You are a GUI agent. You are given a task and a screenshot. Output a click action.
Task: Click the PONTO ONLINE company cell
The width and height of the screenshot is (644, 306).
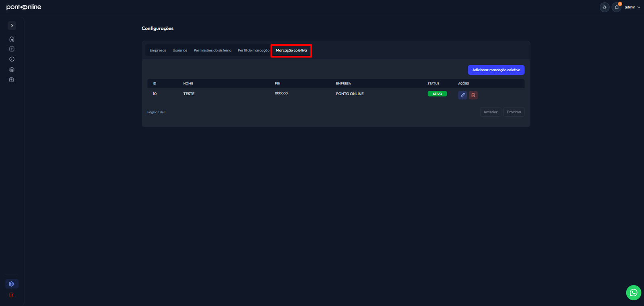350,94
